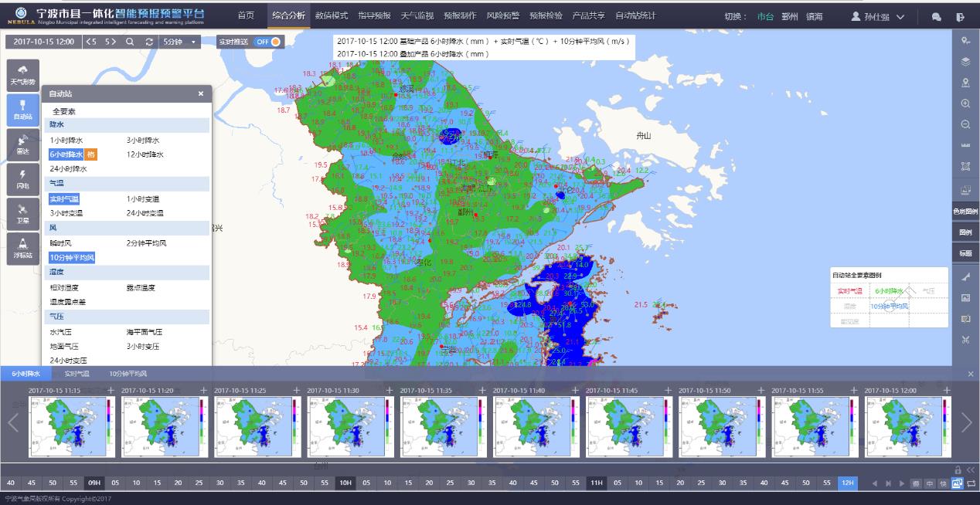This screenshot has width=980, height=505.
Task: Expand the 5分钟 interval dropdown
Action: click(x=180, y=42)
